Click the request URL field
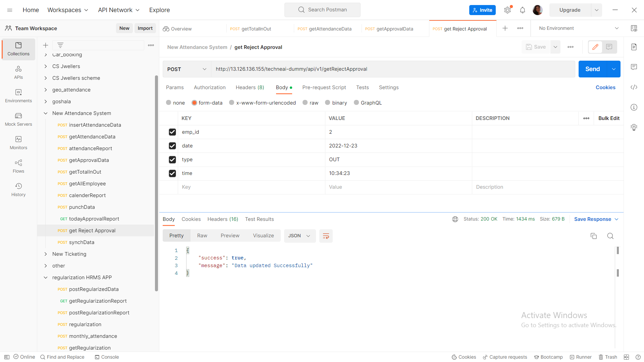The width and height of the screenshot is (644, 362). (393, 69)
